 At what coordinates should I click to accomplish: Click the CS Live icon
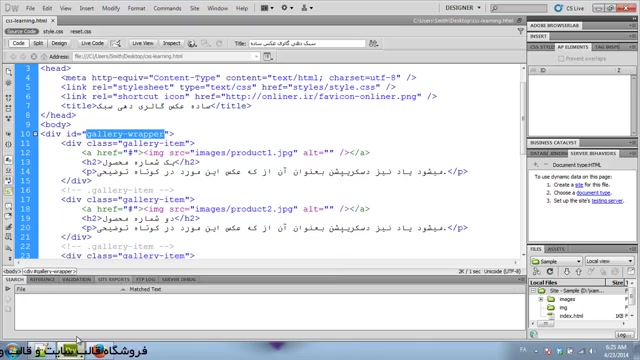point(569,8)
